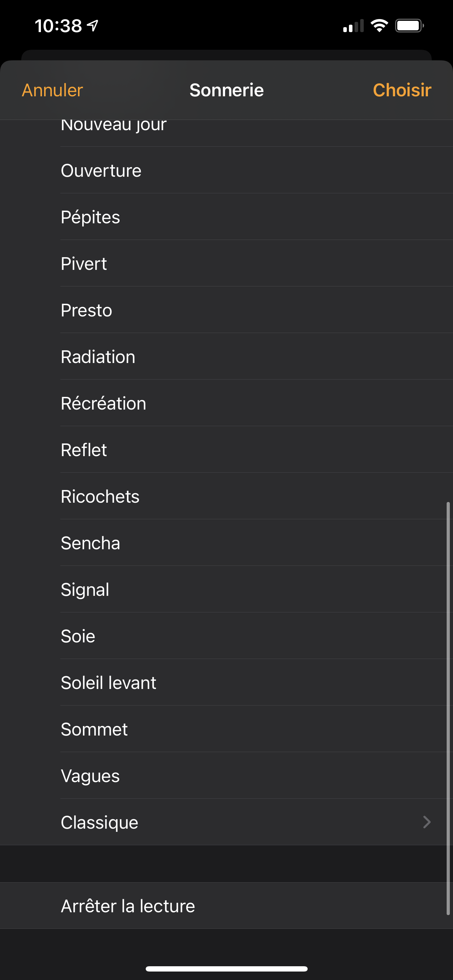Screen dimensions: 453x980
Task: Tap the home indicator bar
Action: coord(226,969)
